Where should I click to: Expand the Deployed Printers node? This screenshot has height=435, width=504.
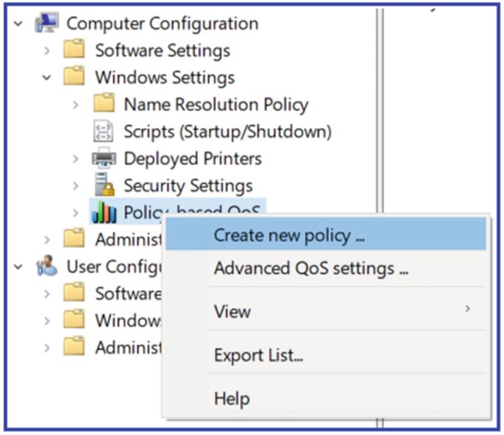pos(75,158)
